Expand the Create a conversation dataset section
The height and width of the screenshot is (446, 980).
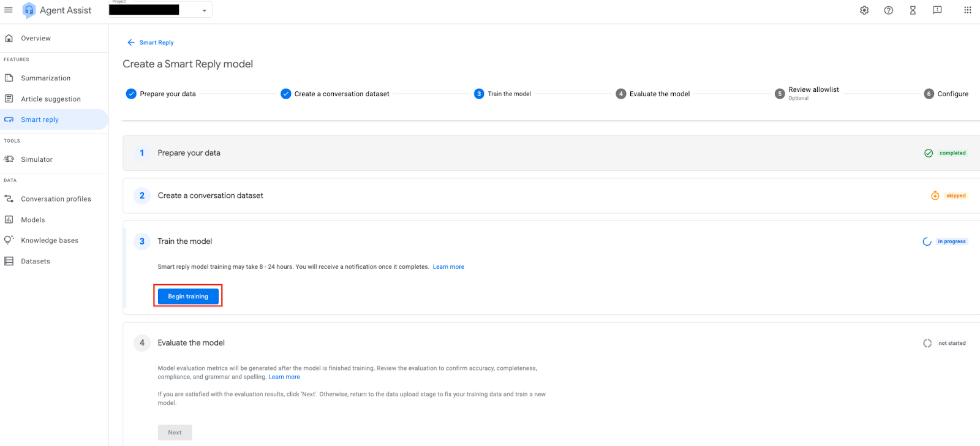pyautogui.click(x=551, y=196)
